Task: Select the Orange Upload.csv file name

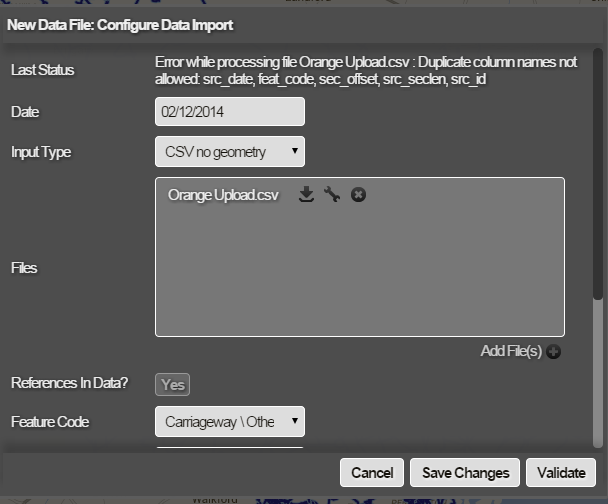Action: pos(223,195)
